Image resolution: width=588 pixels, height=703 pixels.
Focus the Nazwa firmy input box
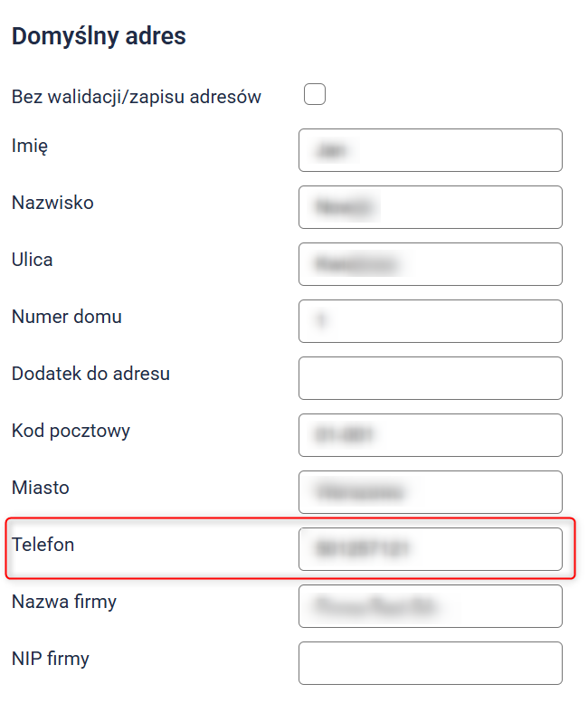click(430, 606)
